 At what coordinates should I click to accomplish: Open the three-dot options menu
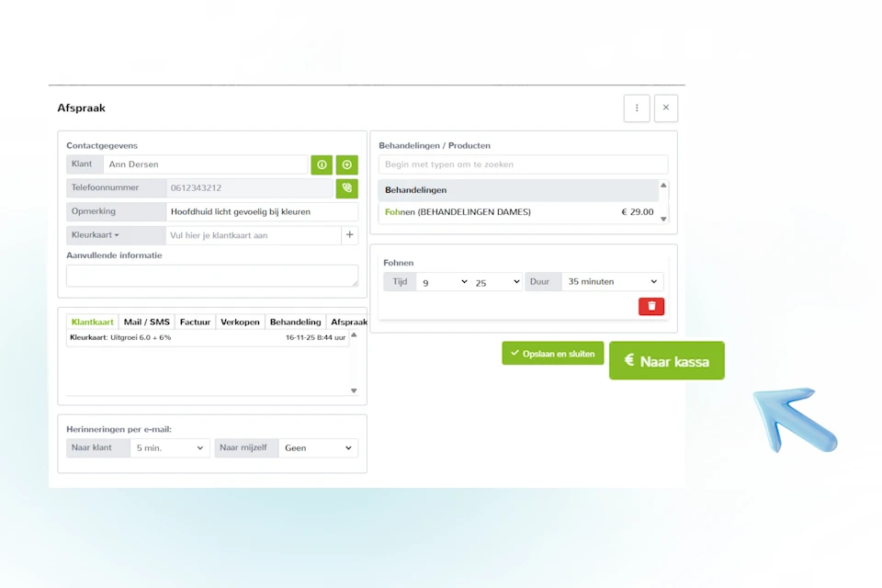pos(637,107)
